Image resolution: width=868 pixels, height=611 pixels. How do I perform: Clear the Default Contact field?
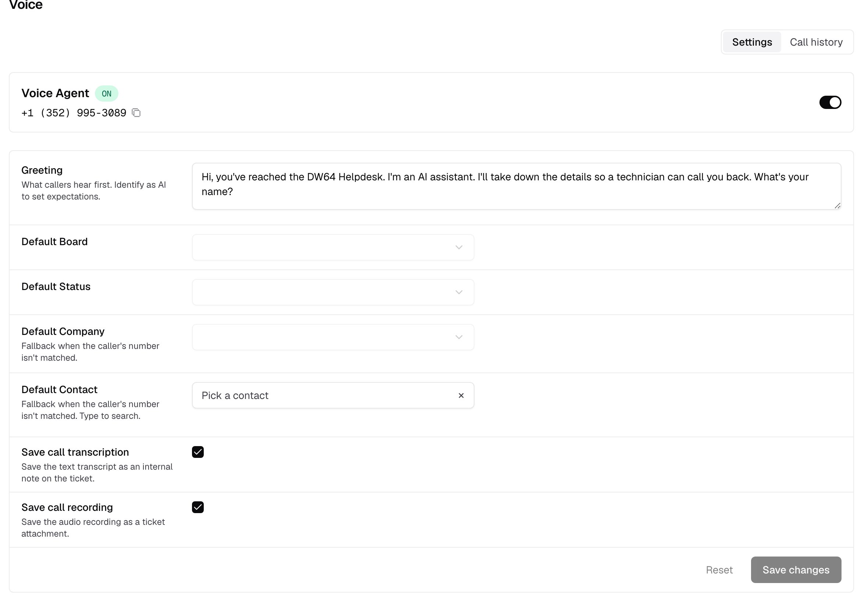click(x=461, y=395)
